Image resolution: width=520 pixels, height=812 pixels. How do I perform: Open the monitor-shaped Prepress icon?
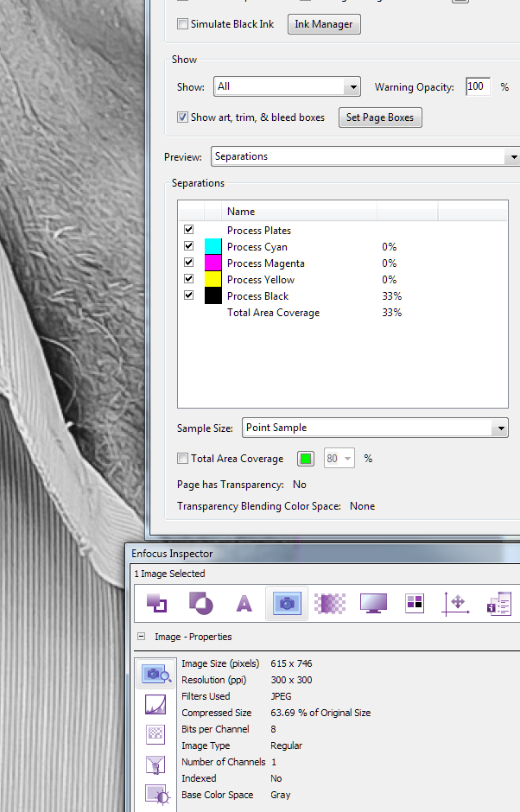coord(374,603)
